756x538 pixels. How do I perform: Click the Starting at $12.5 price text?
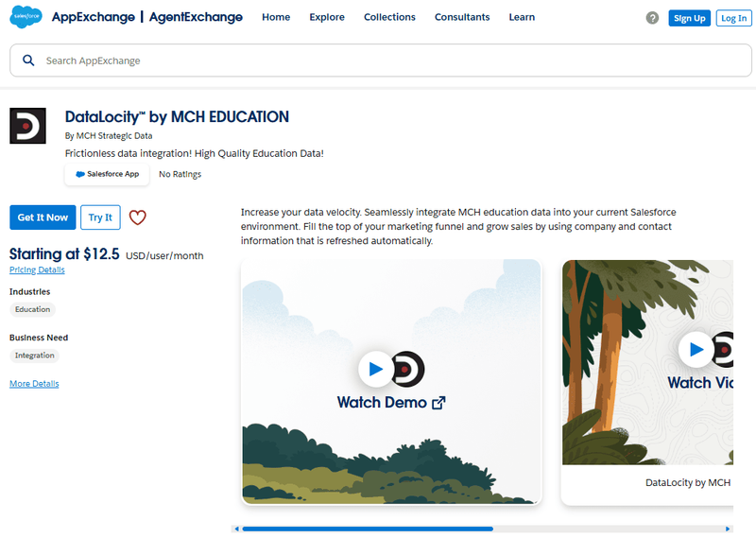point(64,254)
